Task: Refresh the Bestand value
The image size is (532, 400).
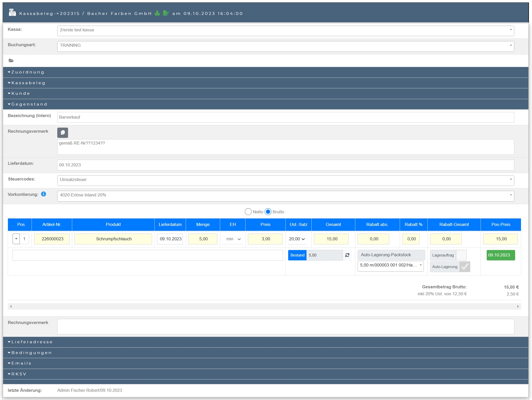Action: pyautogui.click(x=347, y=255)
